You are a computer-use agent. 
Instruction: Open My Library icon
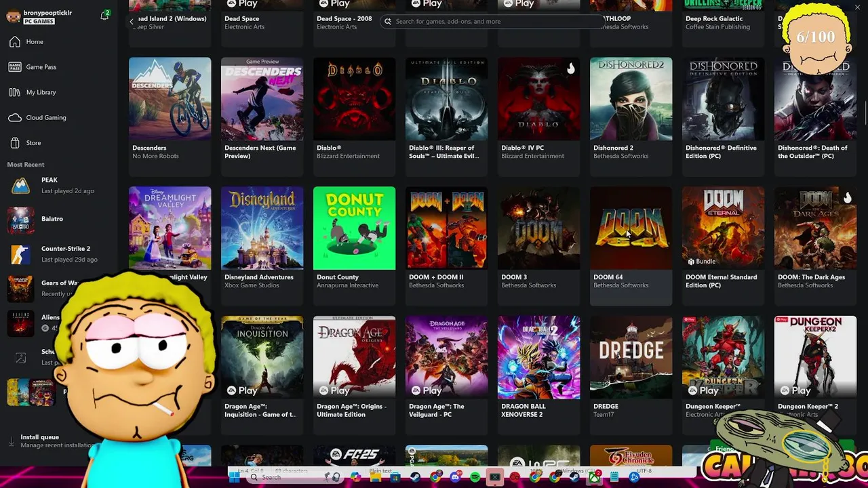coord(15,92)
